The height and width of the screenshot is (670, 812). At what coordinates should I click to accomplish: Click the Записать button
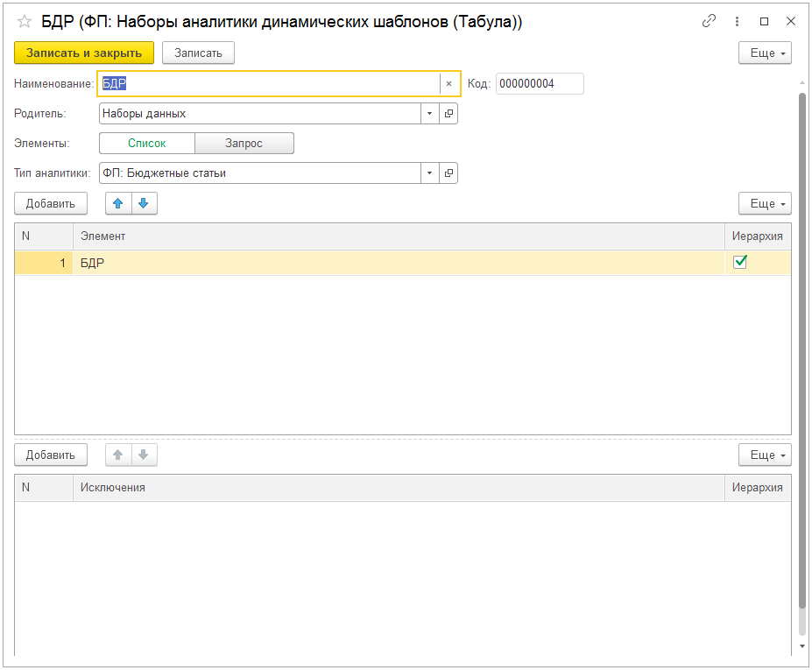coord(198,53)
